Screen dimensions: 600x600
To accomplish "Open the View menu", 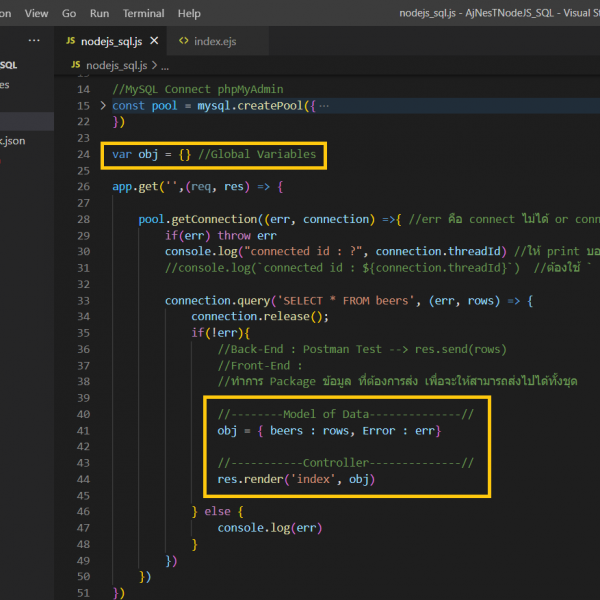I will click(36, 14).
